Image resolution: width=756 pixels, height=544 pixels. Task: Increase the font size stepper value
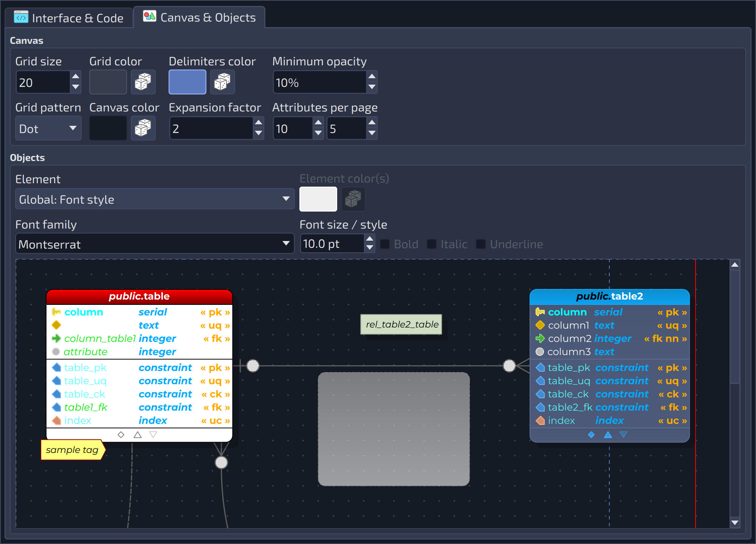click(x=370, y=239)
